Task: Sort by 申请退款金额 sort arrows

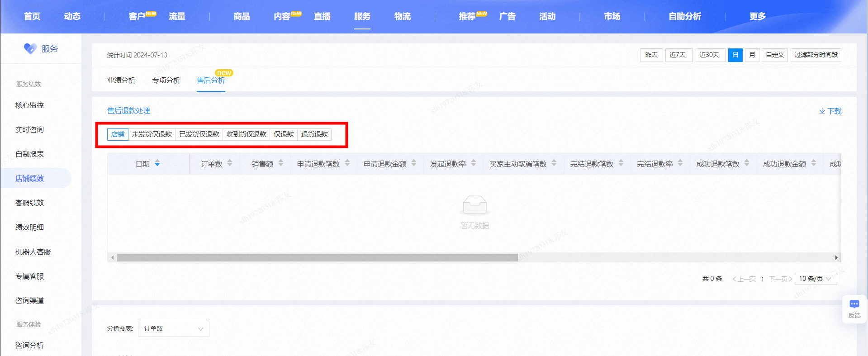Action: [414, 163]
